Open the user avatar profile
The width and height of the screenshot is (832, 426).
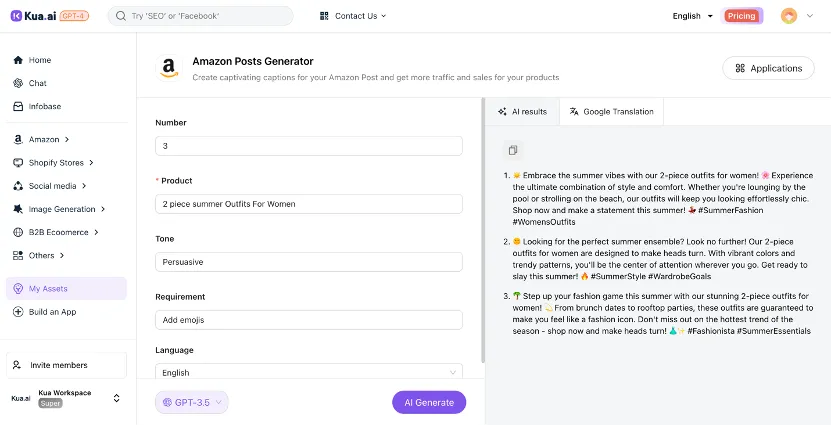[x=789, y=16]
